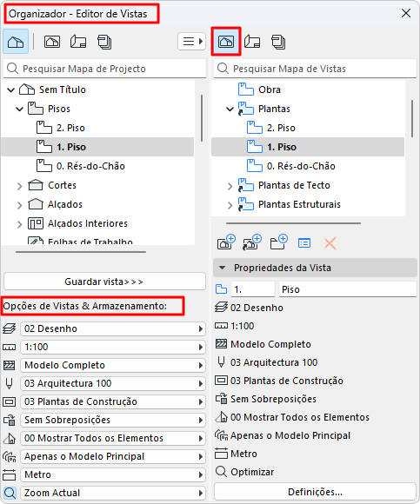Select Project Map icon in left panel
Image resolution: width=420 pixels, height=504 pixels.
pyautogui.click(x=16, y=42)
